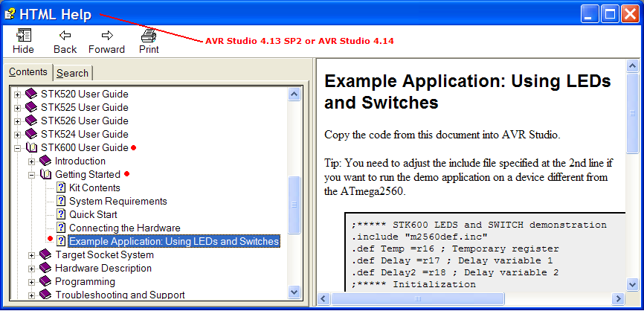
Task: Click the Example Application page icon
Action: pos(61,241)
